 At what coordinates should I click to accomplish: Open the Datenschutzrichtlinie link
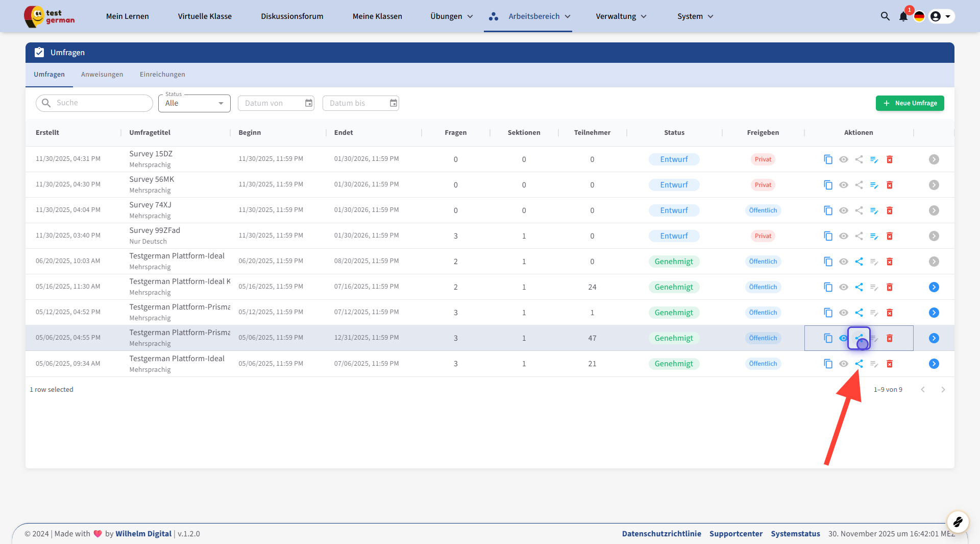(661, 533)
